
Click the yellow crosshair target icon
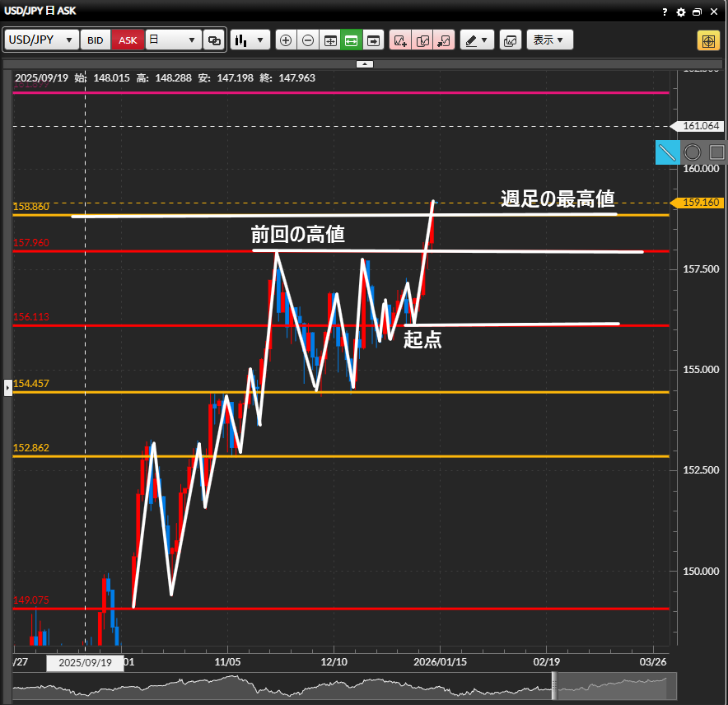707,40
